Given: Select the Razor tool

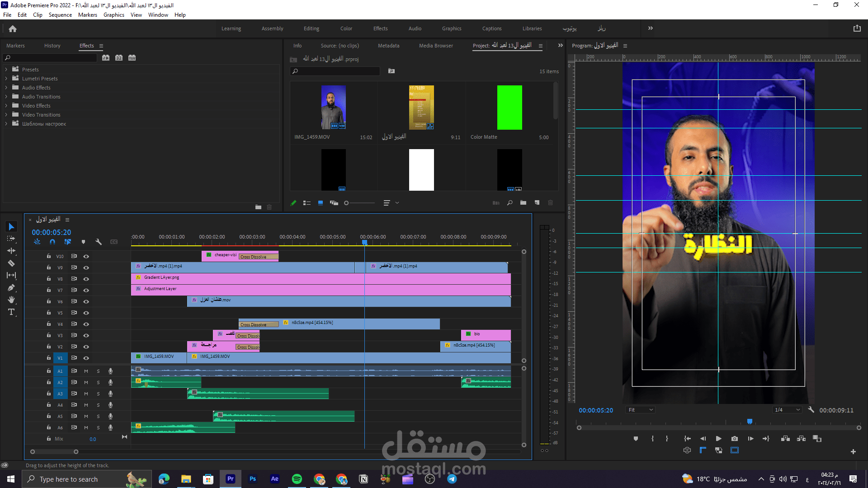Looking at the screenshot, I should [x=11, y=263].
